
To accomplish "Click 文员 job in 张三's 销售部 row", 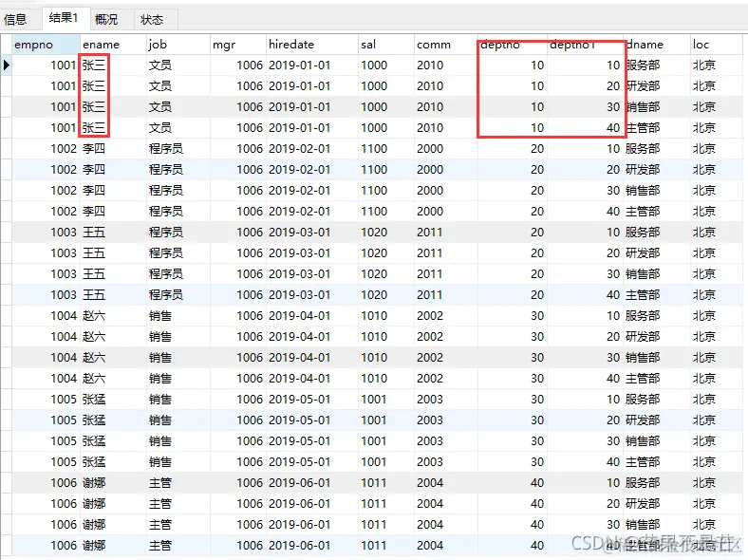I will pyautogui.click(x=160, y=107).
